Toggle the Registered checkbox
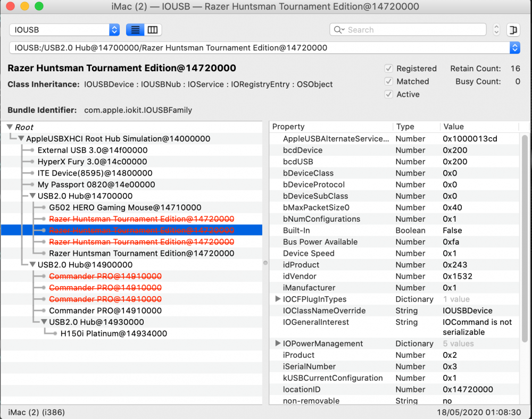This screenshot has height=419, width=532. tap(389, 69)
